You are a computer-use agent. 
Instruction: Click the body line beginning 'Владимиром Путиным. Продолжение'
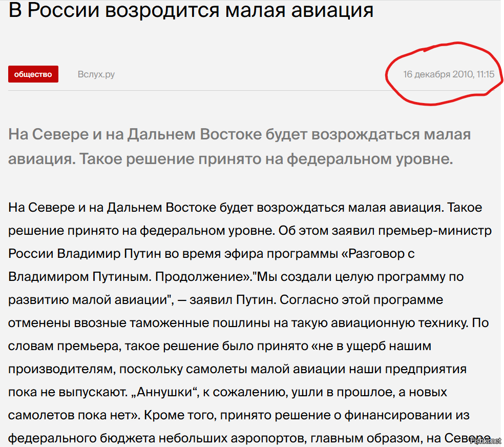tap(236, 277)
